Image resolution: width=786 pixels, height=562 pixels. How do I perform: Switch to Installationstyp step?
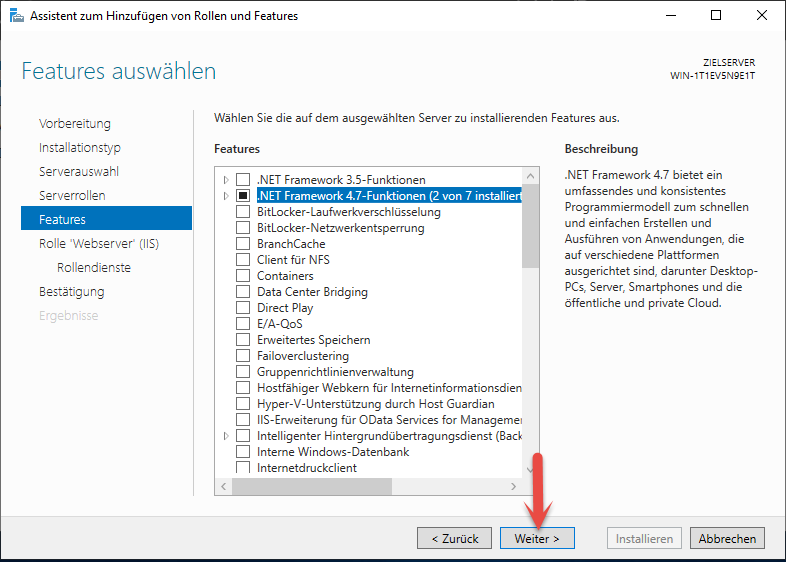coord(80,147)
